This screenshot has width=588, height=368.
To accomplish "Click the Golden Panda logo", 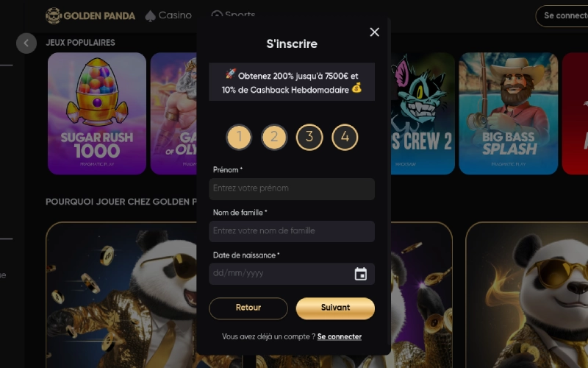I will pos(90,15).
